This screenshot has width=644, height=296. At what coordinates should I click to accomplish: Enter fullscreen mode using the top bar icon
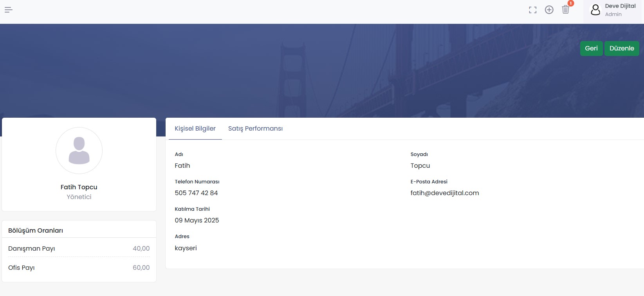click(532, 10)
